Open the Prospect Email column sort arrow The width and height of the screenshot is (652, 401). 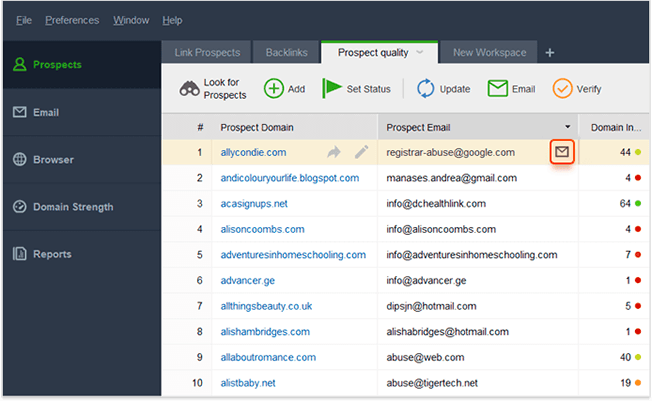pos(568,127)
